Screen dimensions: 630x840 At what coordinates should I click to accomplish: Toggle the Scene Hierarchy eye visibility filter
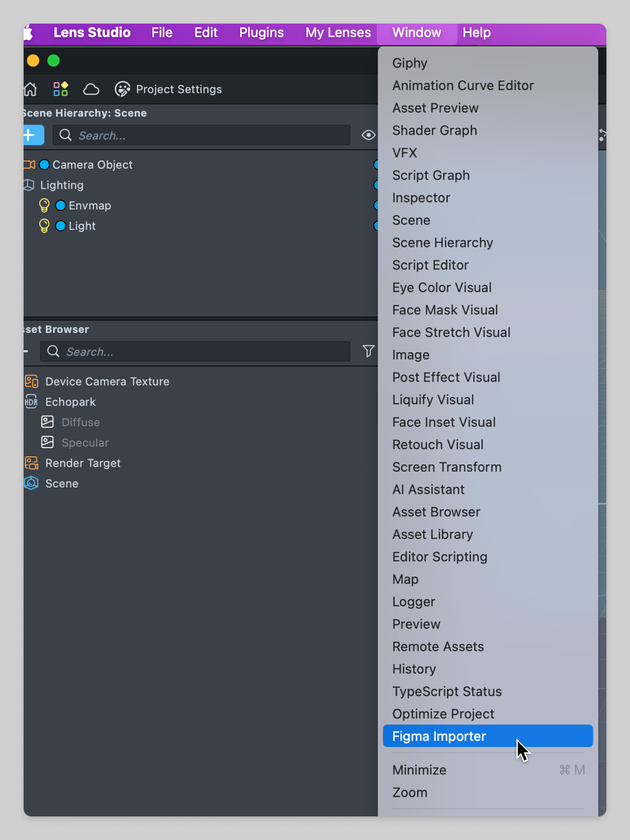click(368, 135)
